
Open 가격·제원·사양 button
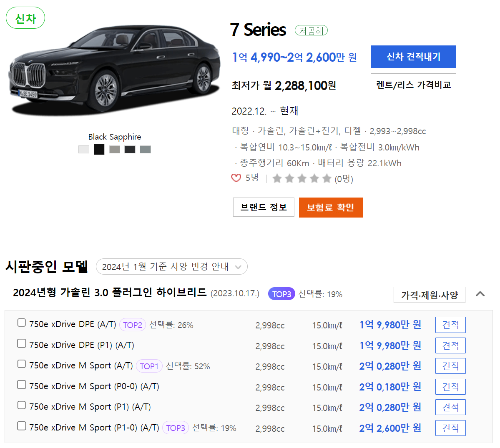click(x=429, y=295)
